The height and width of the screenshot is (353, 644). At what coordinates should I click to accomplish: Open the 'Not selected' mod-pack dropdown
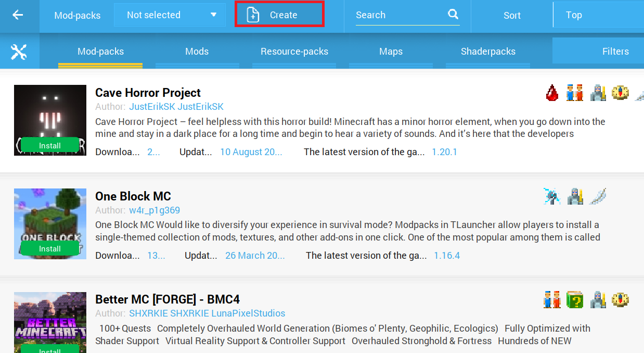coord(169,15)
